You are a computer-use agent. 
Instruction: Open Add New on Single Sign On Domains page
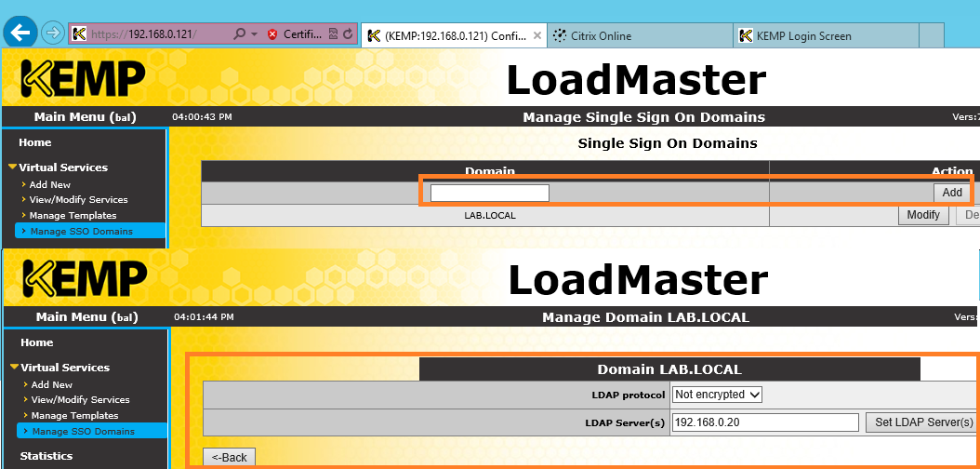tap(50, 184)
